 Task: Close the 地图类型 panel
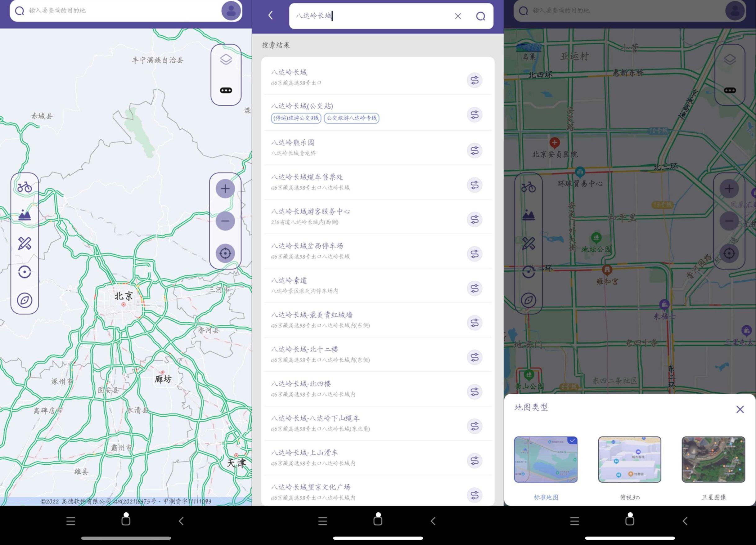coord(740,409)
